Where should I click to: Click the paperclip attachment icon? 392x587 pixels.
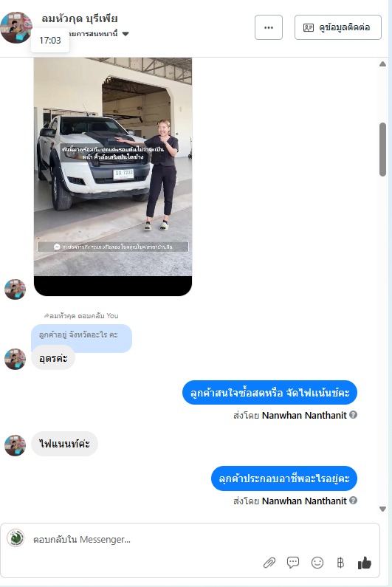(x=269, y=563)
